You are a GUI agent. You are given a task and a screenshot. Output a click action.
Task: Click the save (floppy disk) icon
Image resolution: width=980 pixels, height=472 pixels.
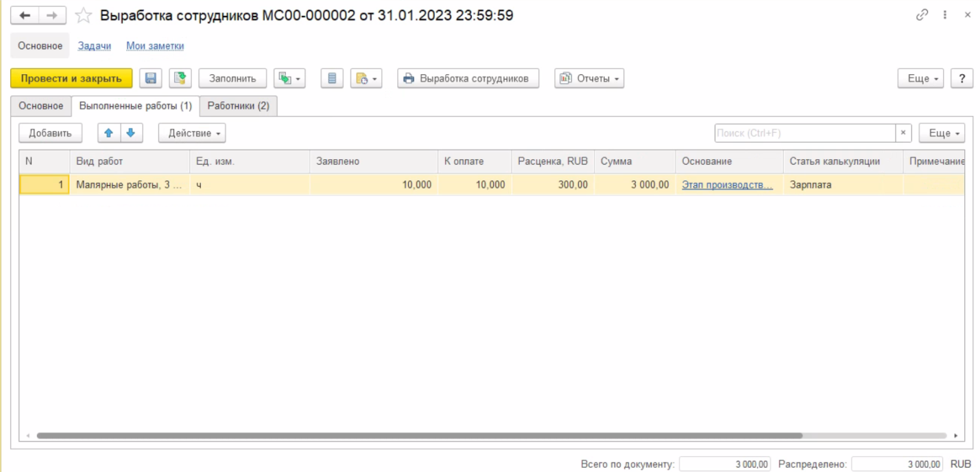pos(151,78)
